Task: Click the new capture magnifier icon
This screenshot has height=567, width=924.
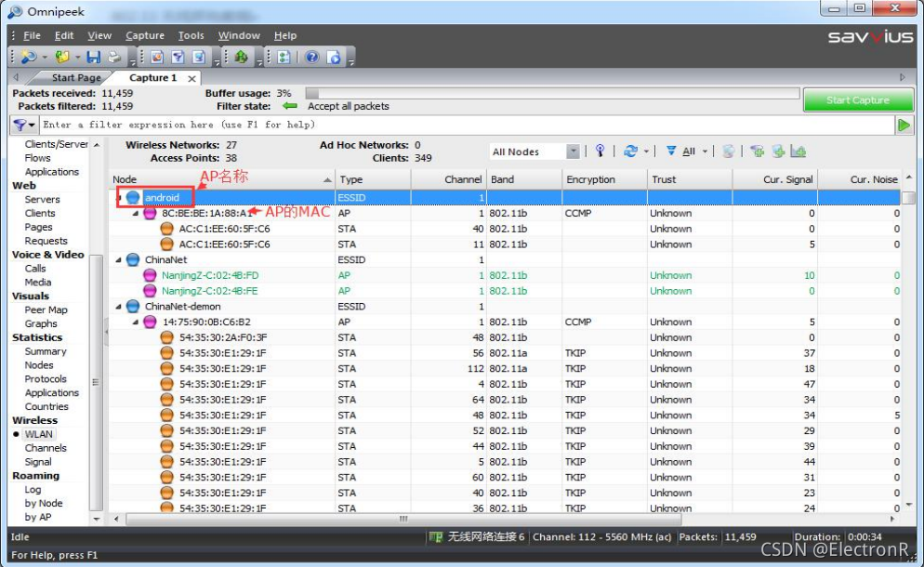Action: (28, 58)
